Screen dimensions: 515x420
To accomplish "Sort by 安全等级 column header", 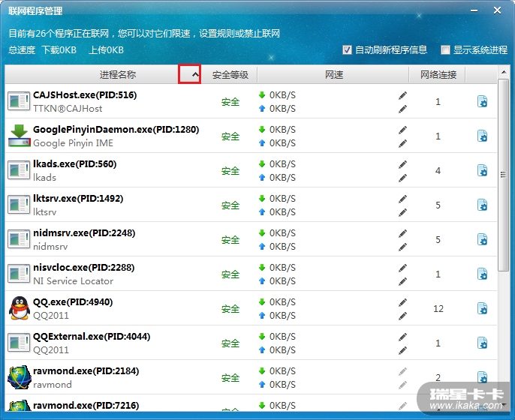I will coord(230,74).
